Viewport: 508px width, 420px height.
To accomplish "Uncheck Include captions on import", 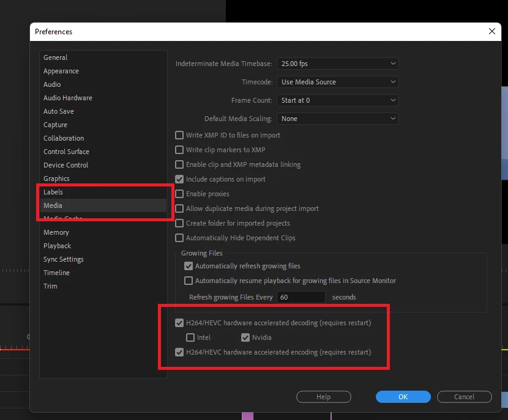I will (x=179, y=179).
